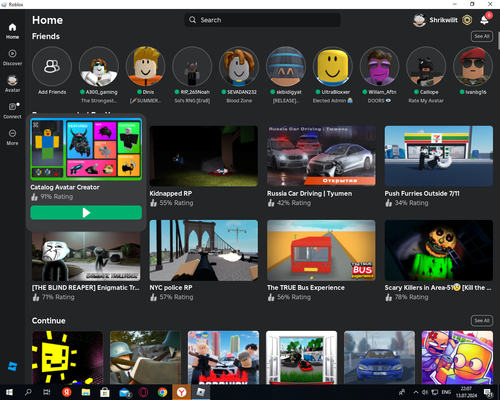Click See All next to Friends

[482, 36]
